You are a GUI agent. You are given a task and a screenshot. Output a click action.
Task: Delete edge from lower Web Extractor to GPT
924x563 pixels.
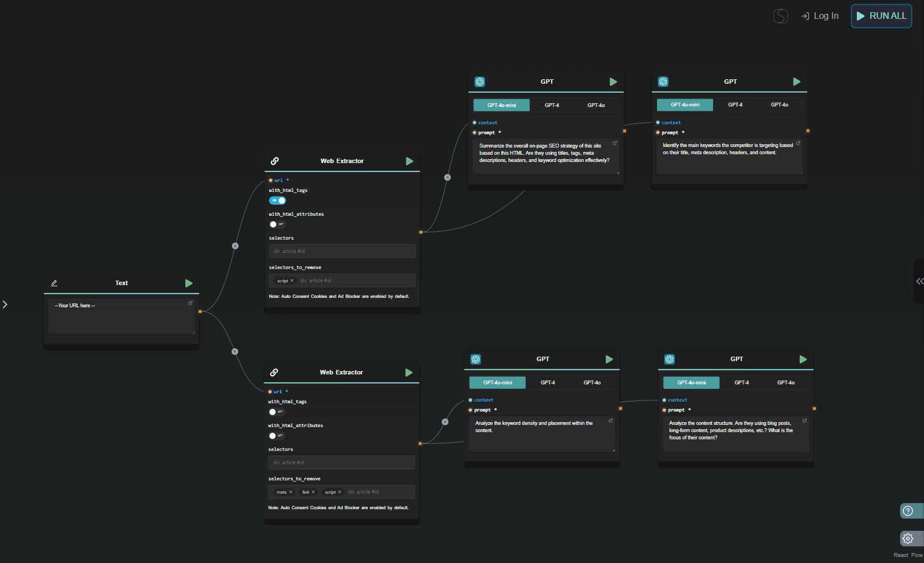point(445,422)
